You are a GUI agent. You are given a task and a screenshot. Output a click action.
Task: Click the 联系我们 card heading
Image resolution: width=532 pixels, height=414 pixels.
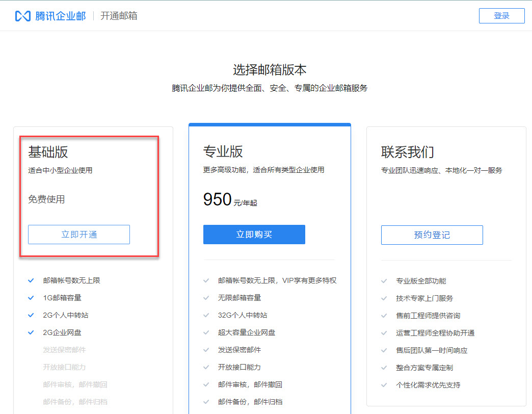pos(407,152)
